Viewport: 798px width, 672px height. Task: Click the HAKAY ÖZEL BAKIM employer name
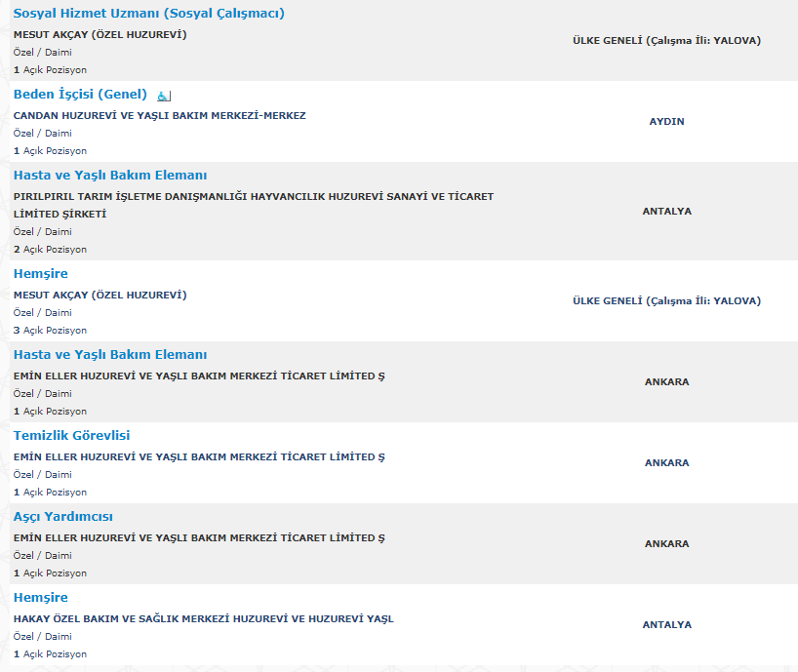tap(203, 619)
